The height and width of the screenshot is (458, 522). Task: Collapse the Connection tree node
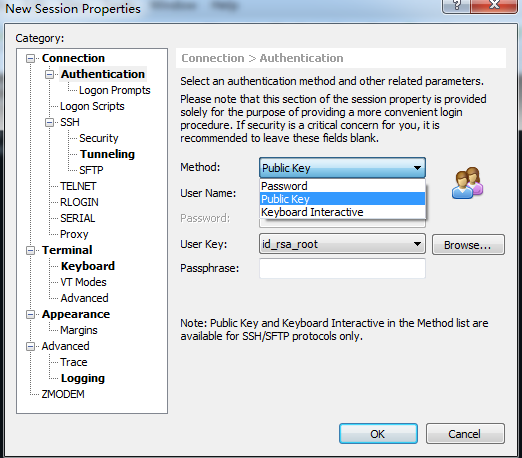[30, 59]
